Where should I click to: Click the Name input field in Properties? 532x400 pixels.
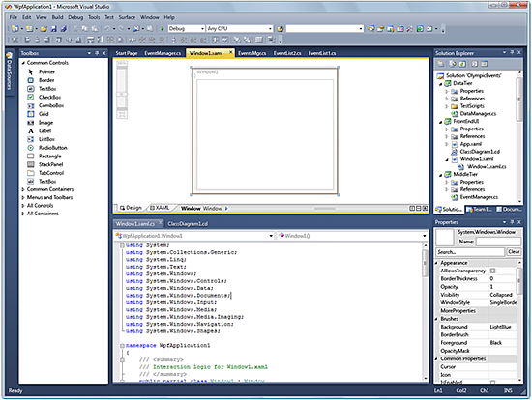[x=498, y=242]
